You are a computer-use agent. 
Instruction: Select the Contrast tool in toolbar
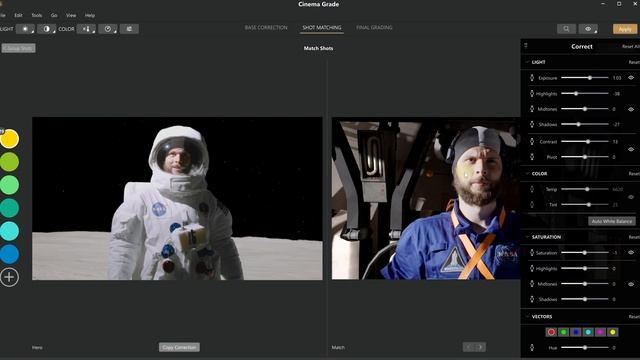pyautogui.click(x=47, y=29)
